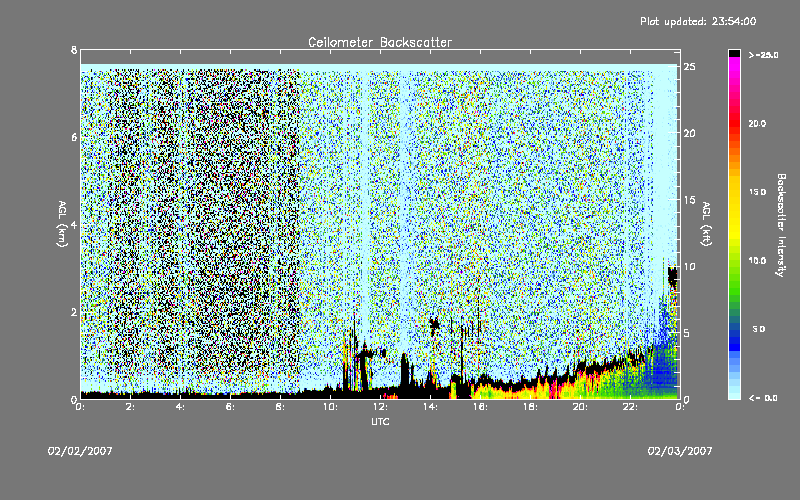
Task: Select the UTC x-axis label
Action: tap(380, 421)
